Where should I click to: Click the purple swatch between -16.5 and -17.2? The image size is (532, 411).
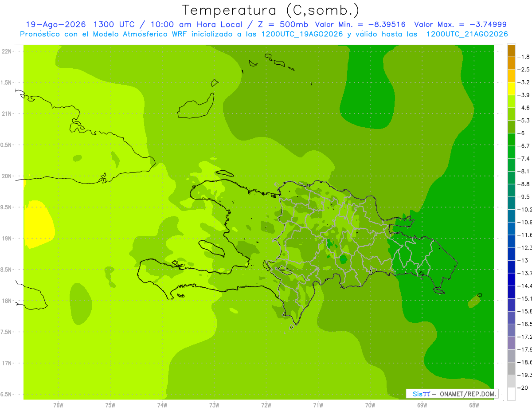click(x=511, y=330)
